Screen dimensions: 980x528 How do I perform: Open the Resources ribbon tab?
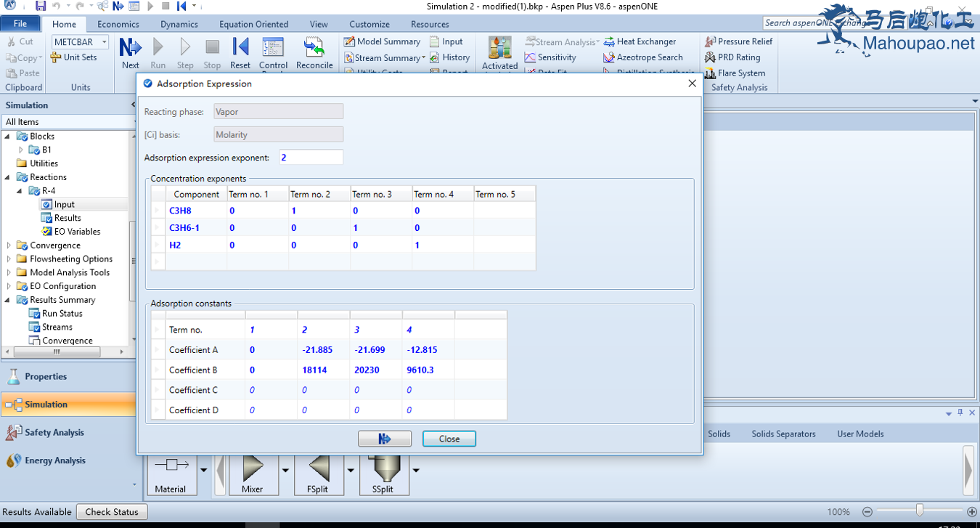click(430, 24)
